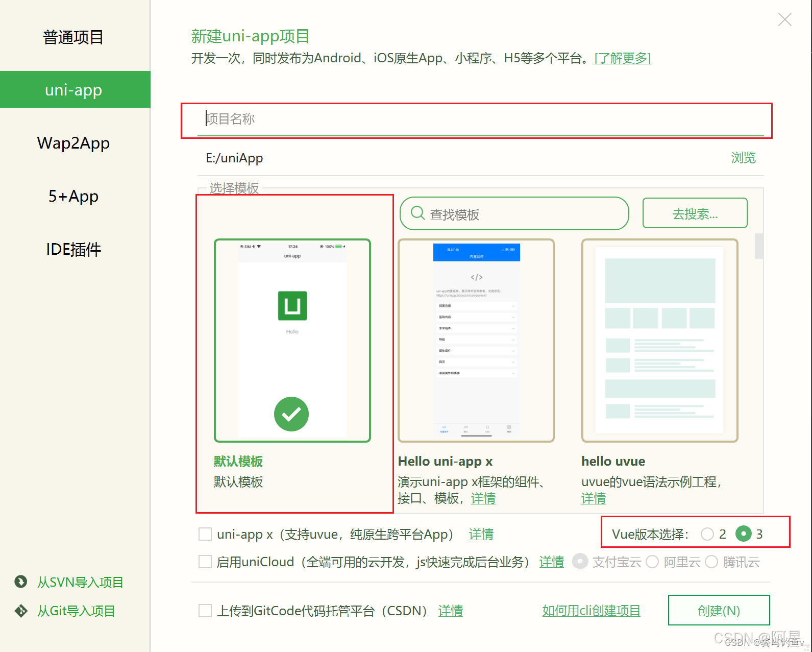Click the 创建(N) button

719,610
